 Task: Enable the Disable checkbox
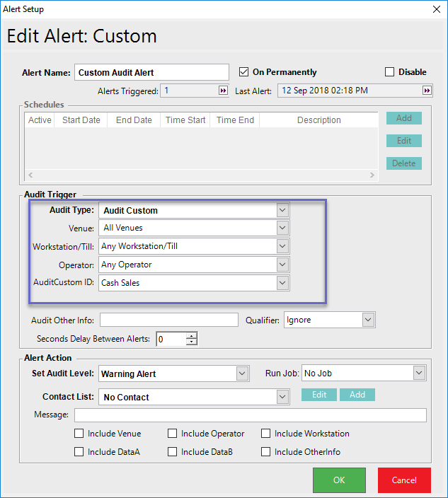(x=389, y=72)
